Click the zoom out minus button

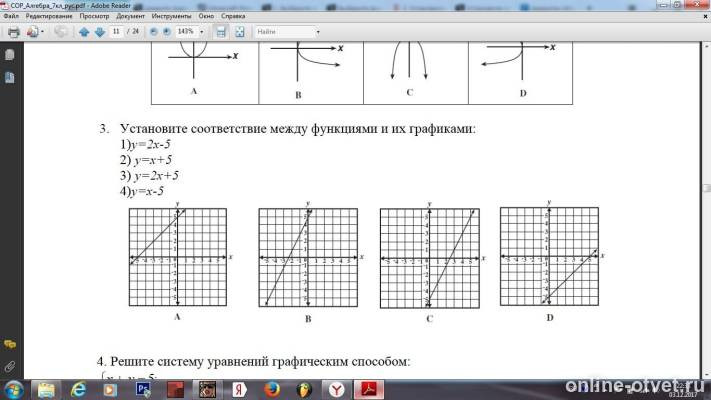point(154,32)
